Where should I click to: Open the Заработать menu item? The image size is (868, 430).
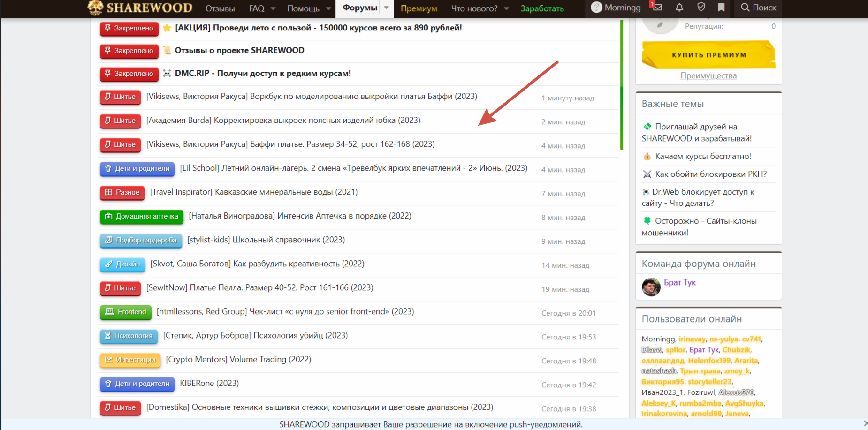tap(542, 8)
